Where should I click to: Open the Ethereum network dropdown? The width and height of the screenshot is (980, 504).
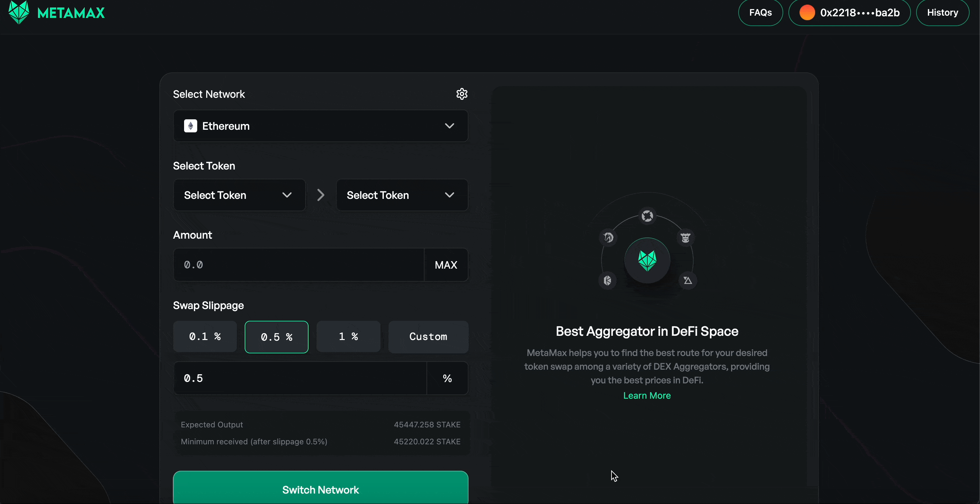point(321,126)
